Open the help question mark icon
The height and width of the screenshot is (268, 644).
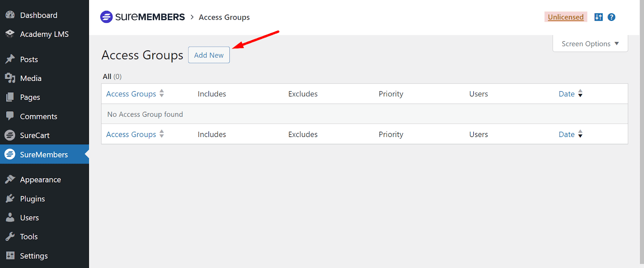tap(611, 17)
